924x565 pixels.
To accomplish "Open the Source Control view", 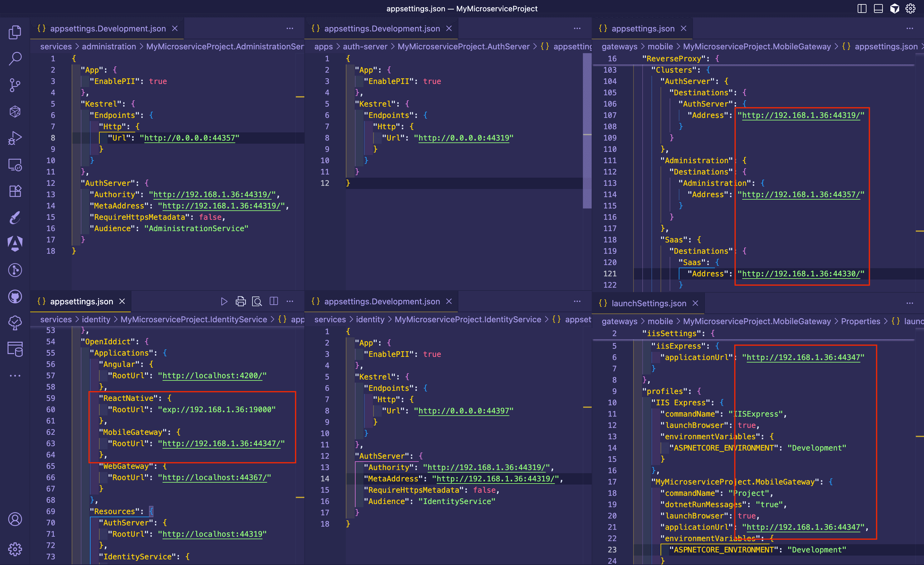I will (x=15, y=85).
